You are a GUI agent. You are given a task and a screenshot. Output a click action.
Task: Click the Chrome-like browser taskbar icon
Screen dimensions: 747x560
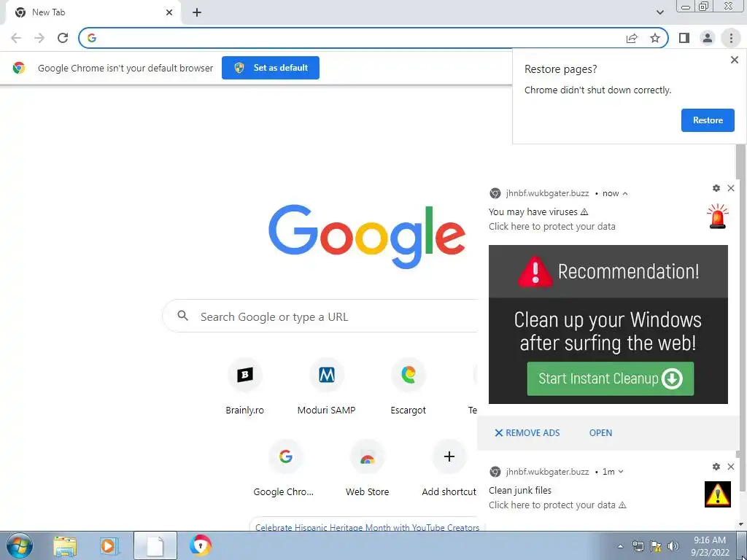tap(200, 545)
